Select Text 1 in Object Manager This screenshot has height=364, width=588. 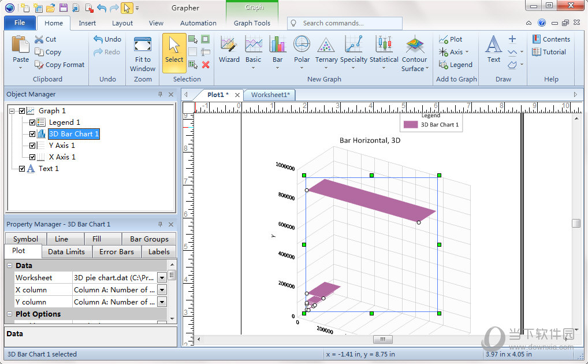[49, 169]
